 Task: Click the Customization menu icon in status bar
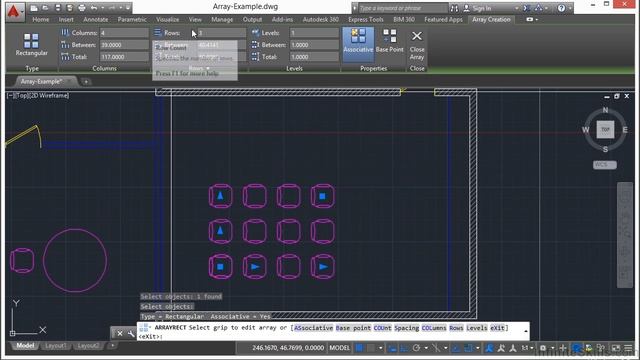629,348
